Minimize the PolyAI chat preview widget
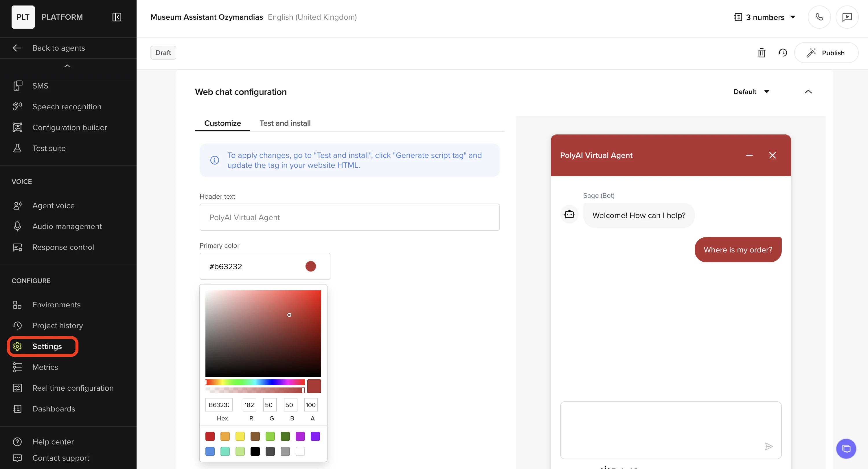Image resolution: width=868 pixels, height=469 pixels. [x=749, y=155]
